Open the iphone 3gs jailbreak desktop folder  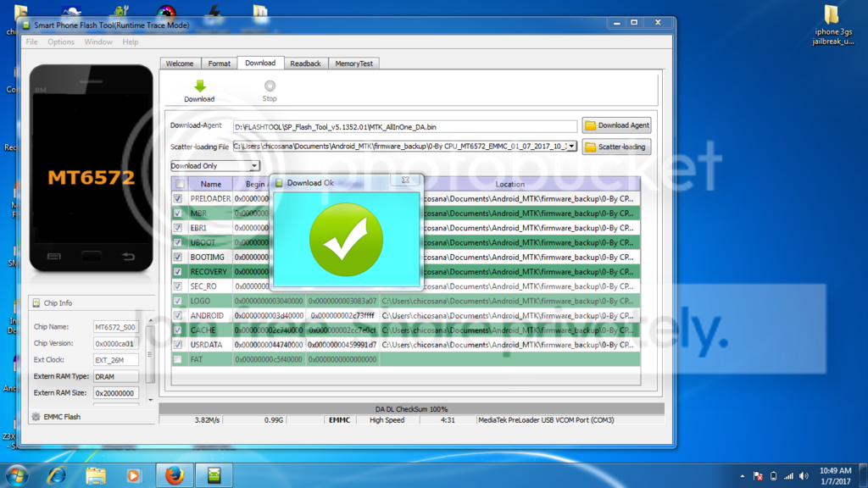[x=832, y=15]
